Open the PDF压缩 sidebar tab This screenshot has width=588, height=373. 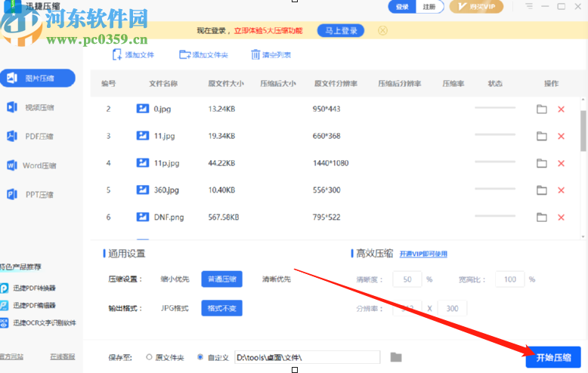(39, 137)
